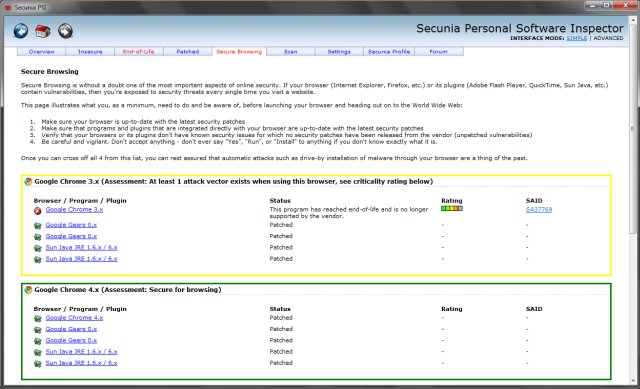Viewport: 640px width, 389px height.
Task: Click the 'Secure Browsing' page heading
Action: tap(50, 71)
